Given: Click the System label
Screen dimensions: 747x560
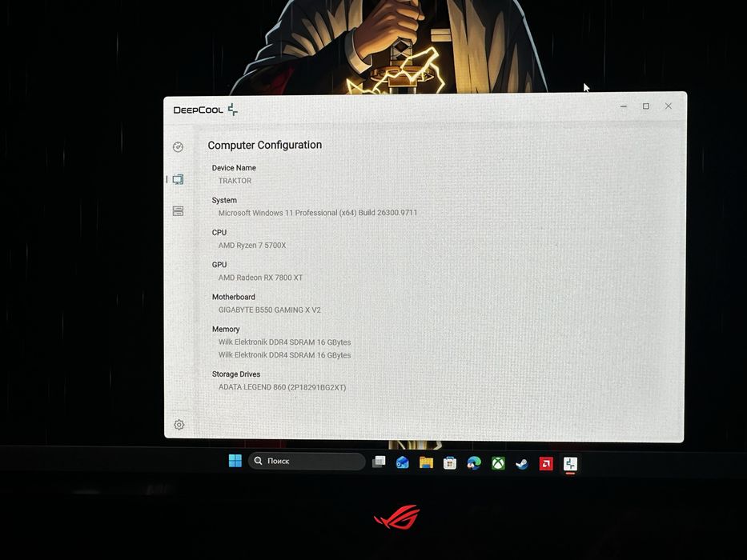Looking at the screenshot, I should click(224, 201).
